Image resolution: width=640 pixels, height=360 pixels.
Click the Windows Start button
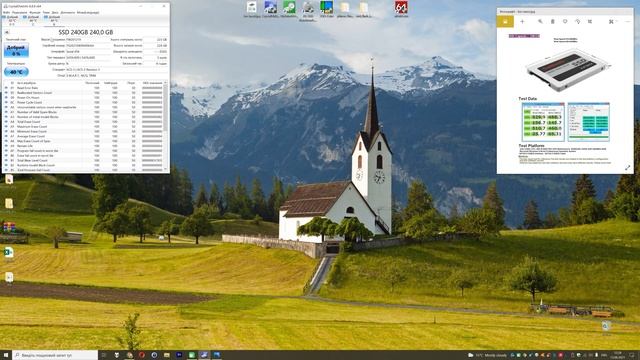point(6,355)
